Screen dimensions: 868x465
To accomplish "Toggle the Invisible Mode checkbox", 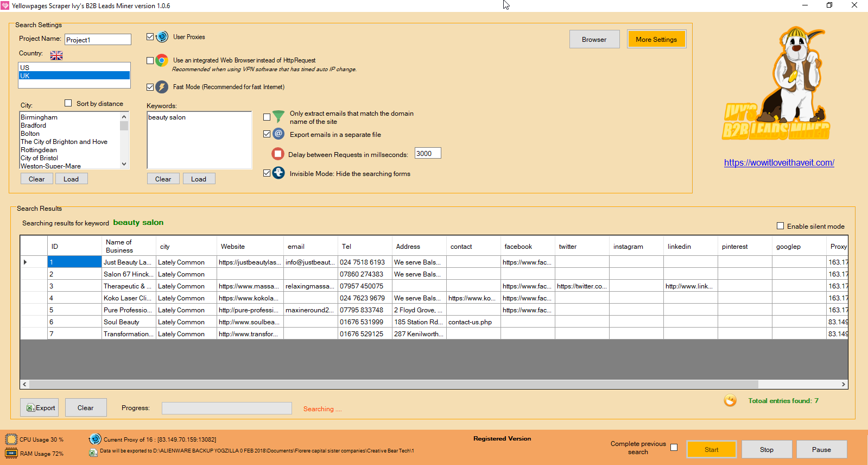I will point(267,173).
